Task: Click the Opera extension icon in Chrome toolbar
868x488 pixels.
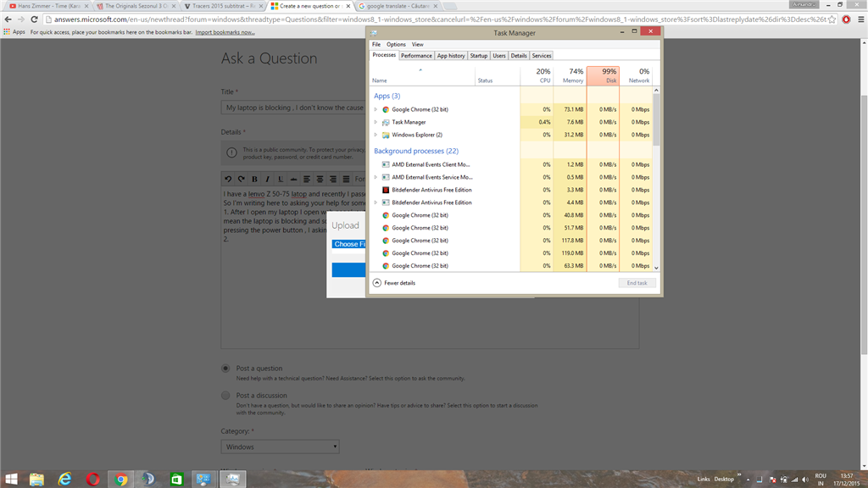Action: (846, 19)
